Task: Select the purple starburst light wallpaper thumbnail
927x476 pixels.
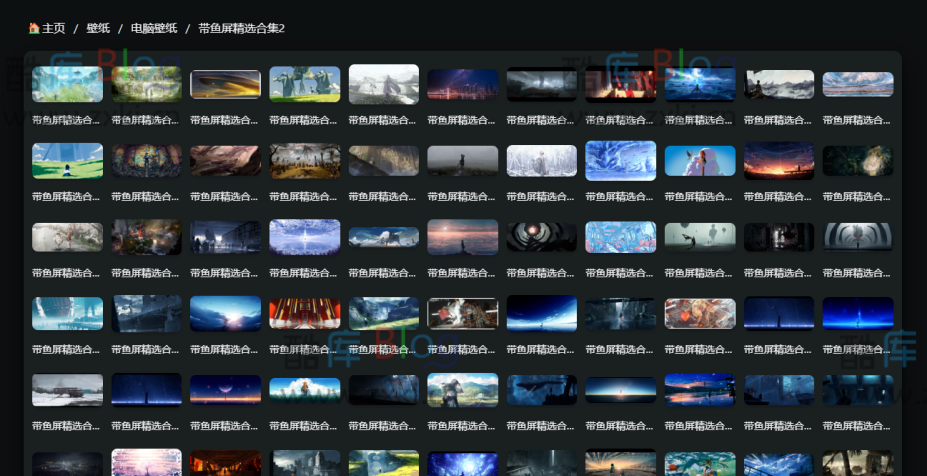Action: [304, 237]
